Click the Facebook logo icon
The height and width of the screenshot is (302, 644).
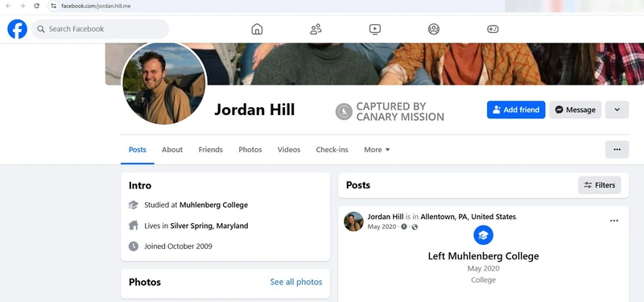(x=17, y=29)
